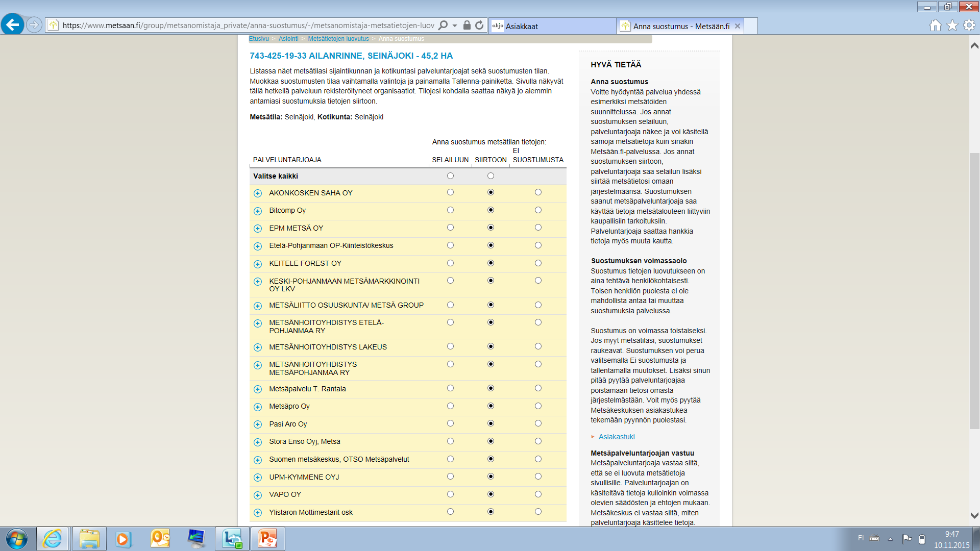Open the Asiakastuki link
980x551 pixels.
pos(617,437)
